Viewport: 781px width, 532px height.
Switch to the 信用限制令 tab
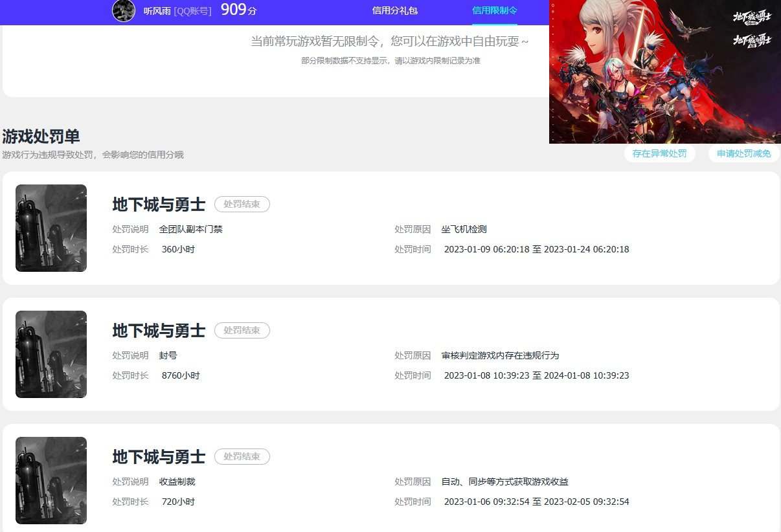(x=495, y=10)
